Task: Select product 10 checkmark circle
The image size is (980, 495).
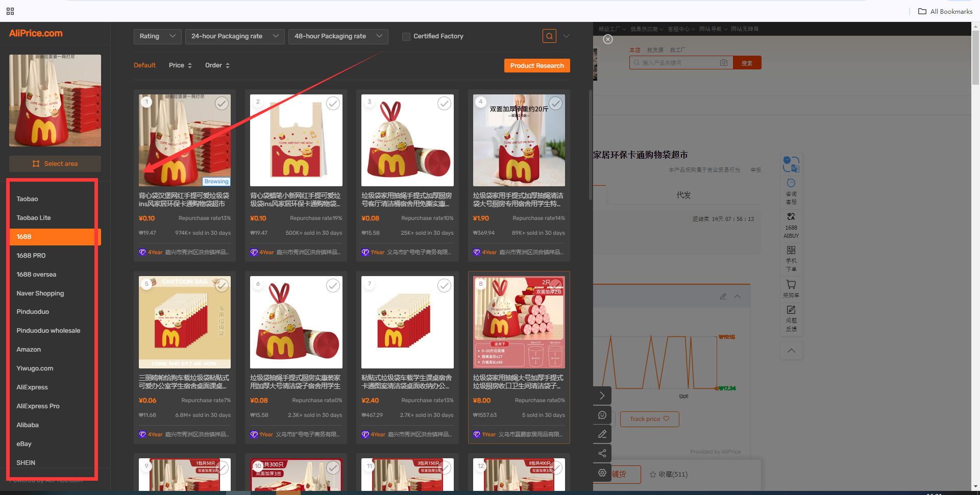Action: [x=333, y=467]
